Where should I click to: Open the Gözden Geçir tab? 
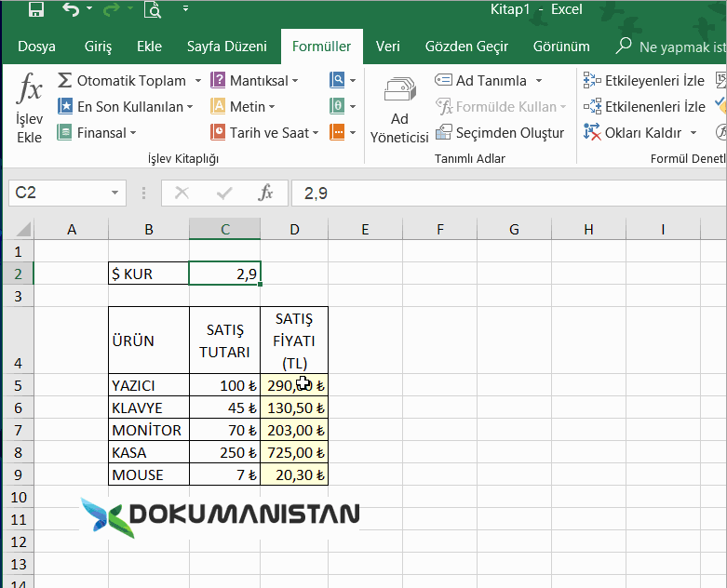pyautogui.click(x=466, y=47)
